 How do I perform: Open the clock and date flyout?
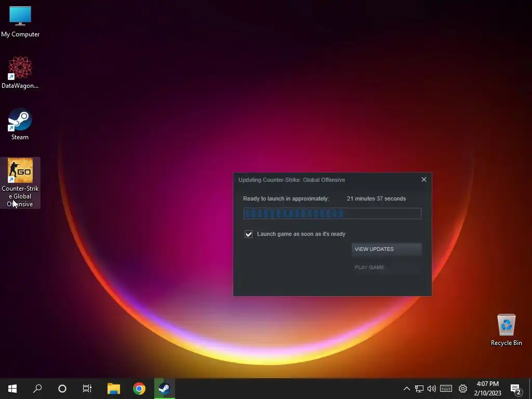pos(487,389)
